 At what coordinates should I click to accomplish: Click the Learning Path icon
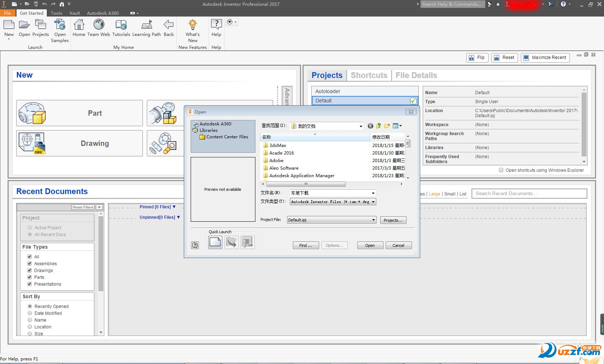point(146,25)
